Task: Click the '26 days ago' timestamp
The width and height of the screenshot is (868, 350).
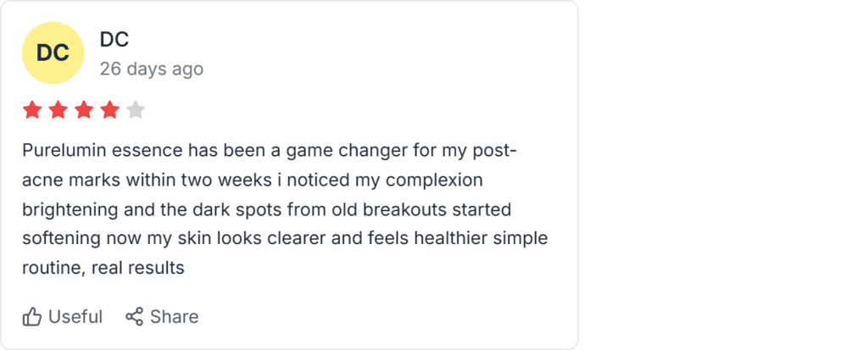Action: point(152,69)
